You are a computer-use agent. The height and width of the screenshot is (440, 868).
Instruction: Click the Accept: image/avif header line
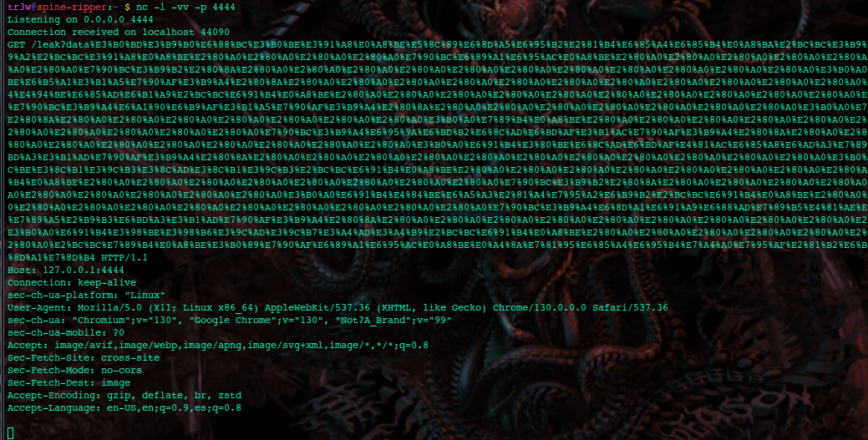tap(217, 346)
